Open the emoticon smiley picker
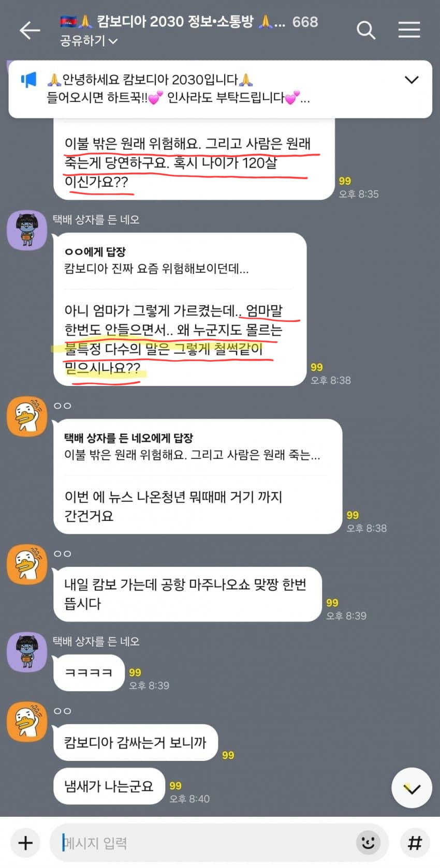 point(368,843)
